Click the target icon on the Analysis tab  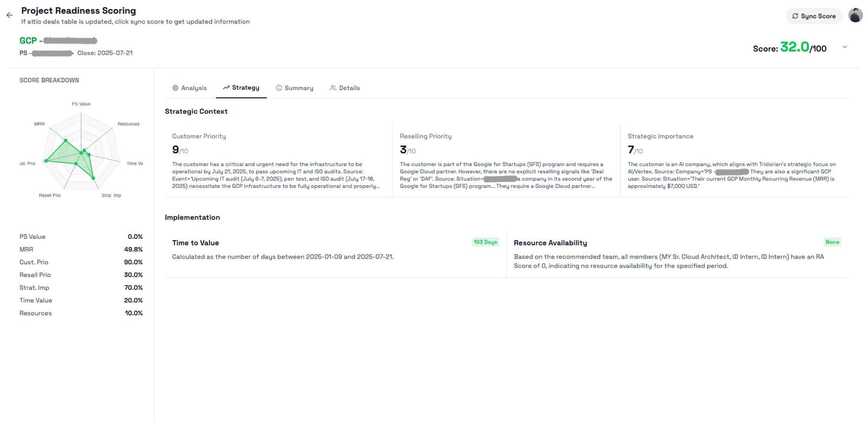175,87
